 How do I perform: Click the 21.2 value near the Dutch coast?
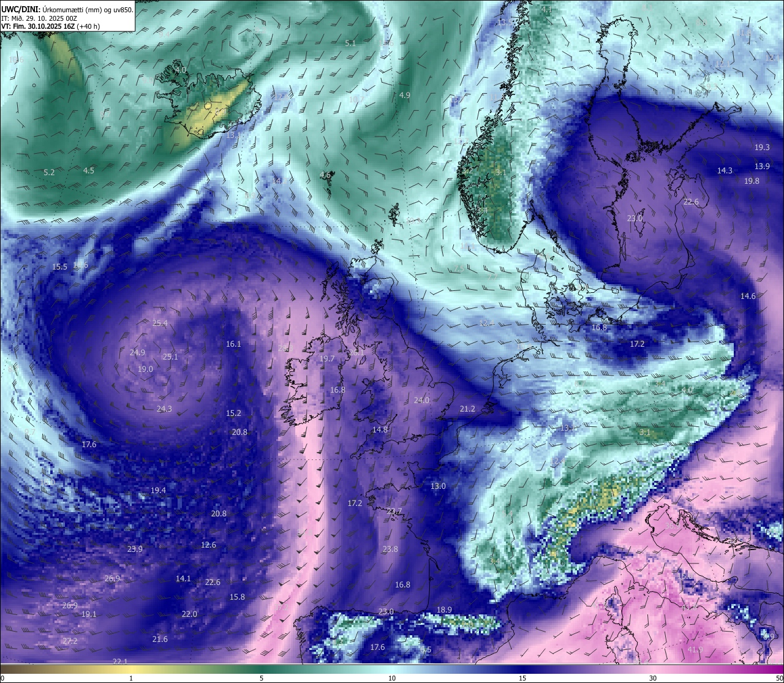467,409
